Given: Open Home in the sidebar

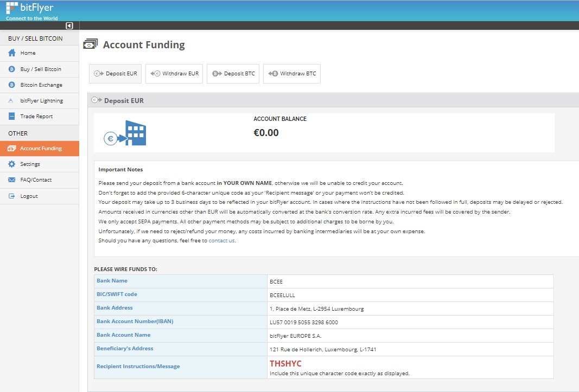Looking at the screenshot, I should pos(40,53).
